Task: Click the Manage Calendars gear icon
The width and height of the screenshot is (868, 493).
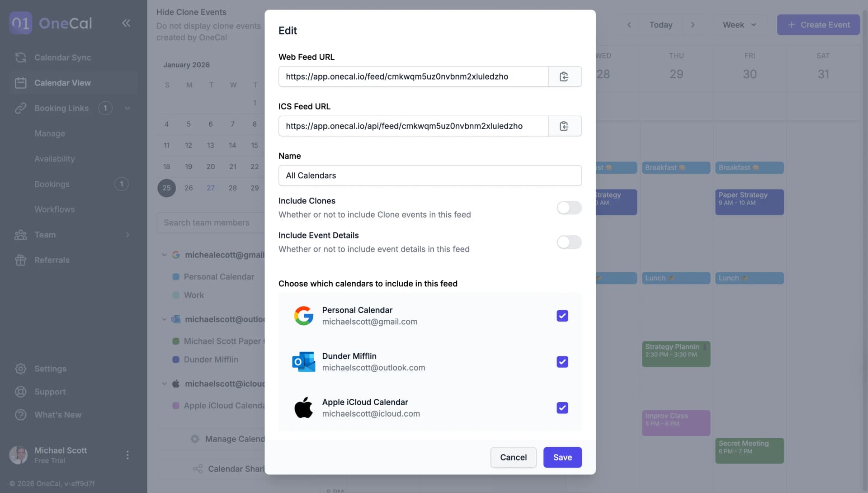Action: pyautogui.click(x=194, y=439)
